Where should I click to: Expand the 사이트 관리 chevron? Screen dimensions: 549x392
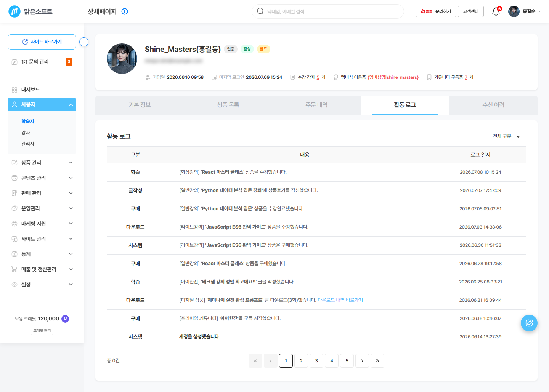[x=71, y=239]
